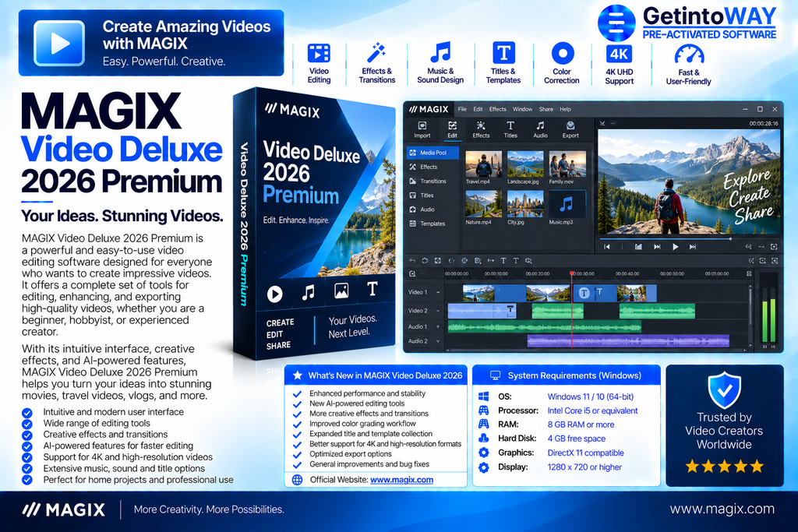This screenshot has width=798, height=532.
Task: Open the Share menu
Action: (x=546, y=109)
